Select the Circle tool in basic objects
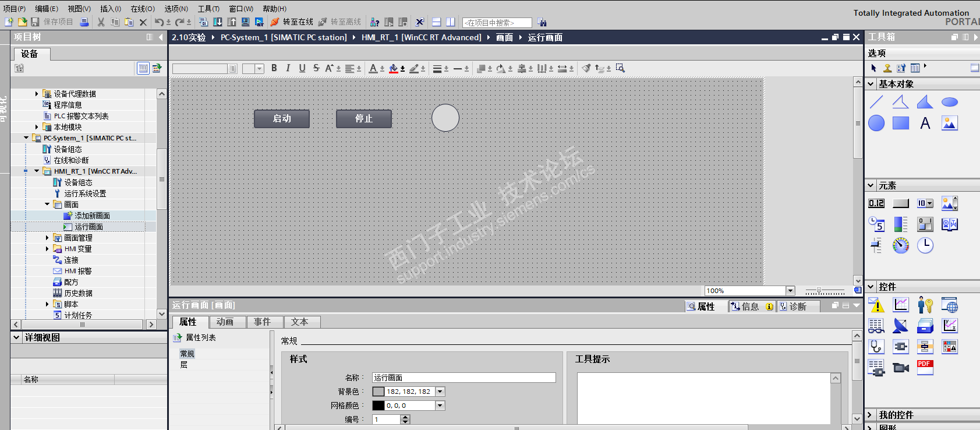This screenshot has width=980, height=430. pyautogui.click(x=876, y=124)
